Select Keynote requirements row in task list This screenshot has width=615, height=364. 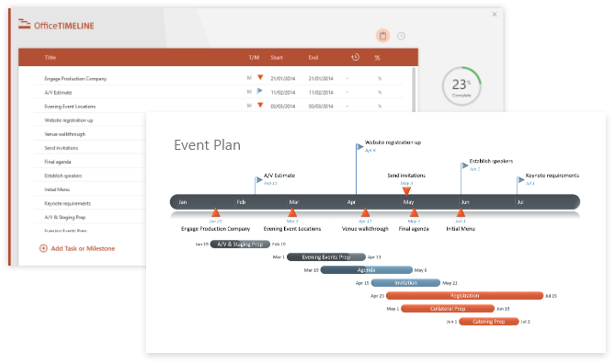coord(67,203)
